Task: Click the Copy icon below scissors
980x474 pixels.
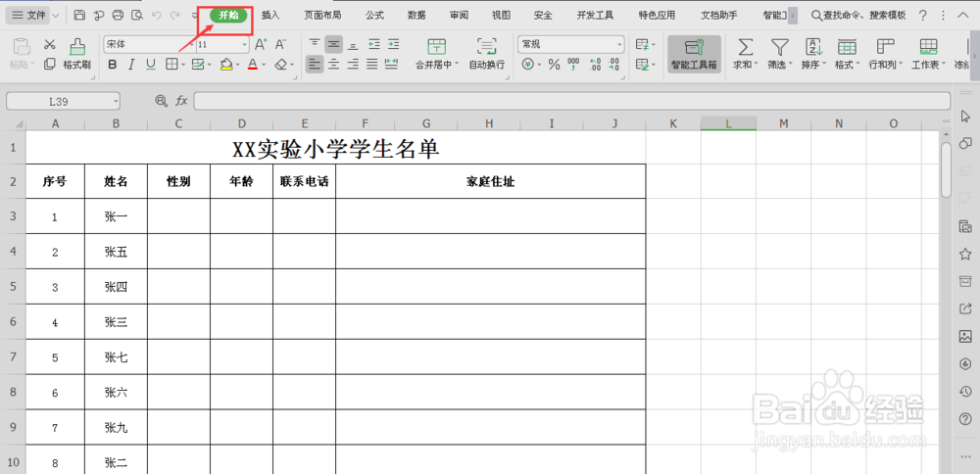Action: (50, 64)
